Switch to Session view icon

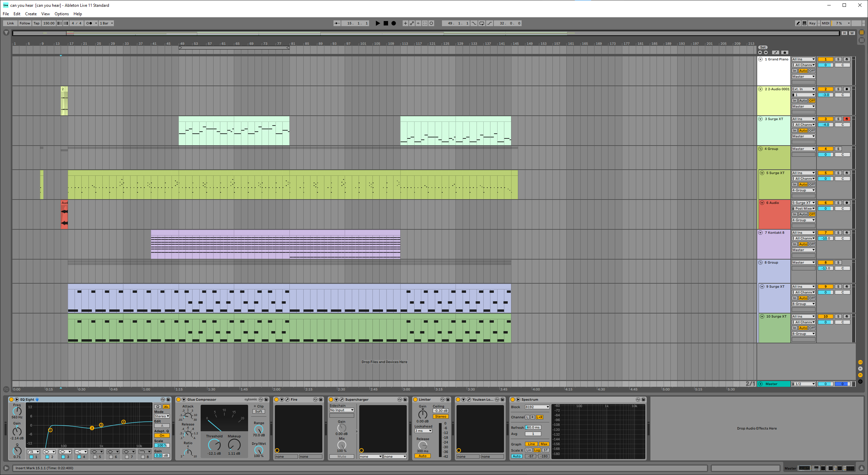(861, 40)
